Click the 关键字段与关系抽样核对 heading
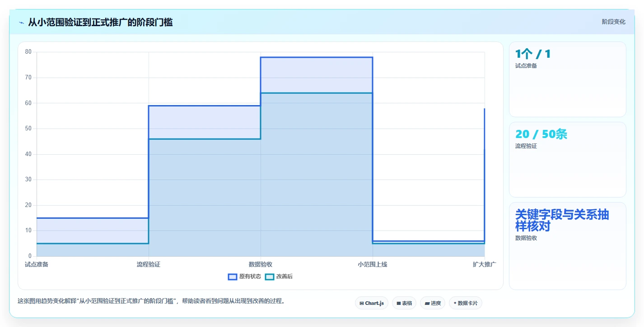This screenshot has height=327, width=644. coord(562,221)
